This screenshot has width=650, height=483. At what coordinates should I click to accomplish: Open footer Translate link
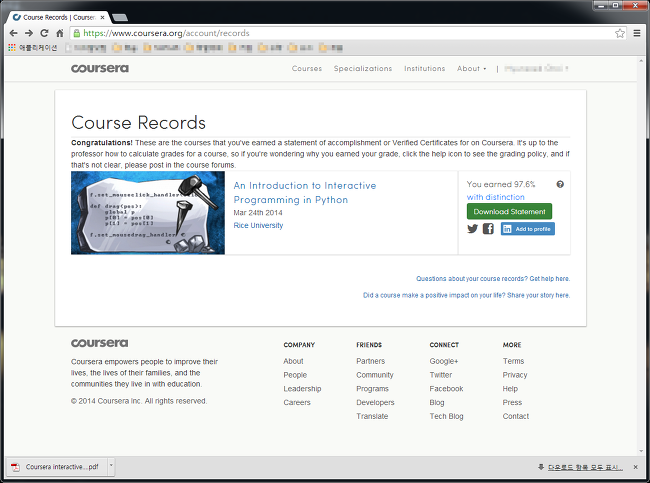point(372,416)
